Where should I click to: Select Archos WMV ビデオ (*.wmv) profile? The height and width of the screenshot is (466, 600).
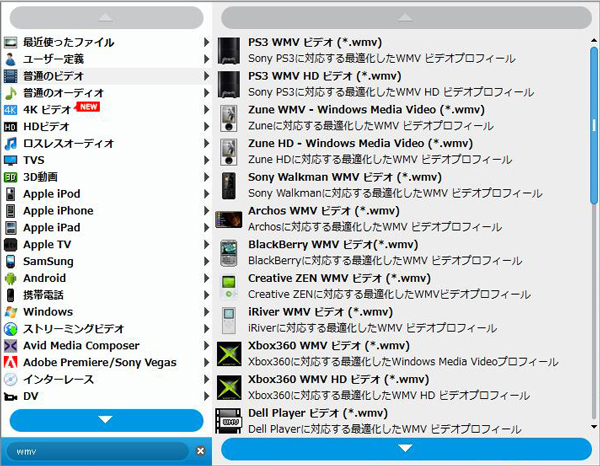[401, 219]
